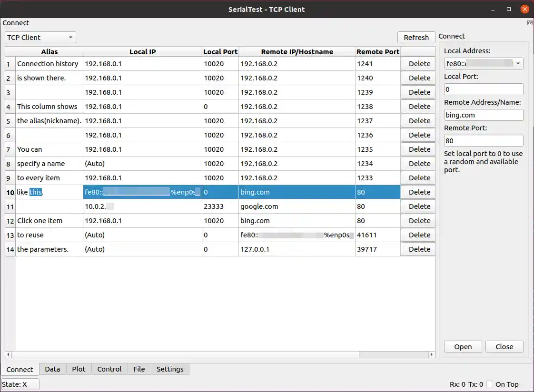Delete the Connection history entry in row 1
The image size is (534, 392).
(417, 63)
